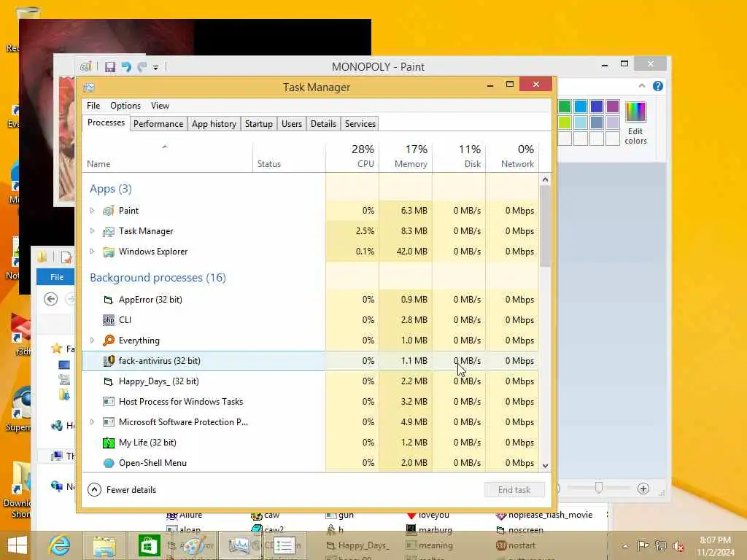Expand the Task Manager process row
The image size is (747, 560).
tap(93, 231)
